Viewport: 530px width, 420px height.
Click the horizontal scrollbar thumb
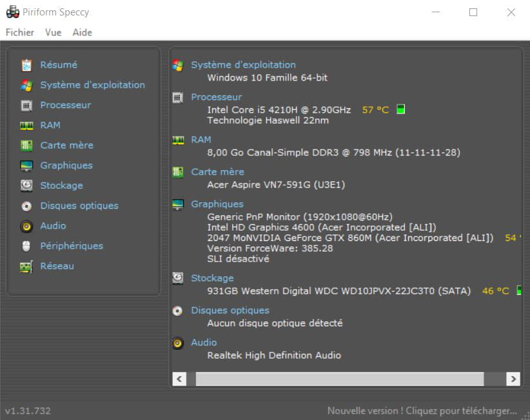340,379
